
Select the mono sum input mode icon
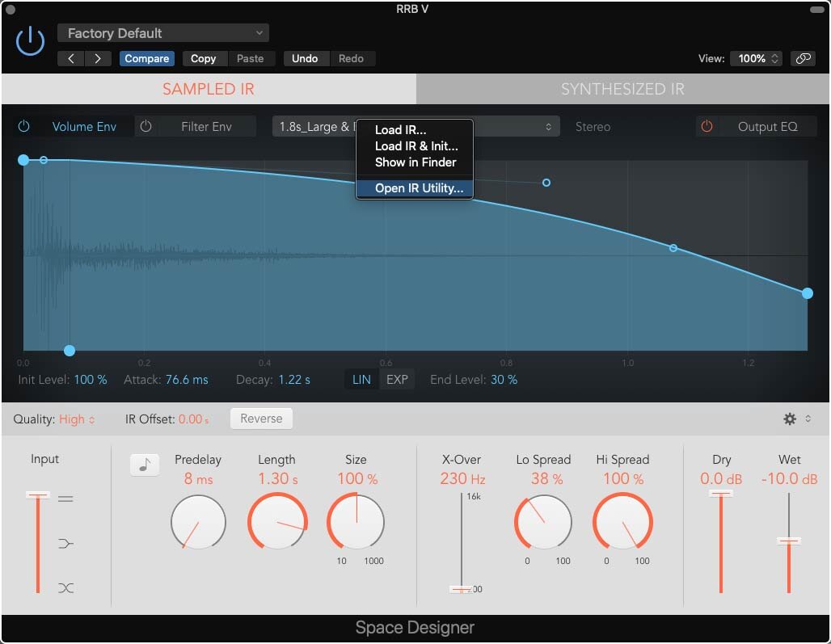click(65, 543)
